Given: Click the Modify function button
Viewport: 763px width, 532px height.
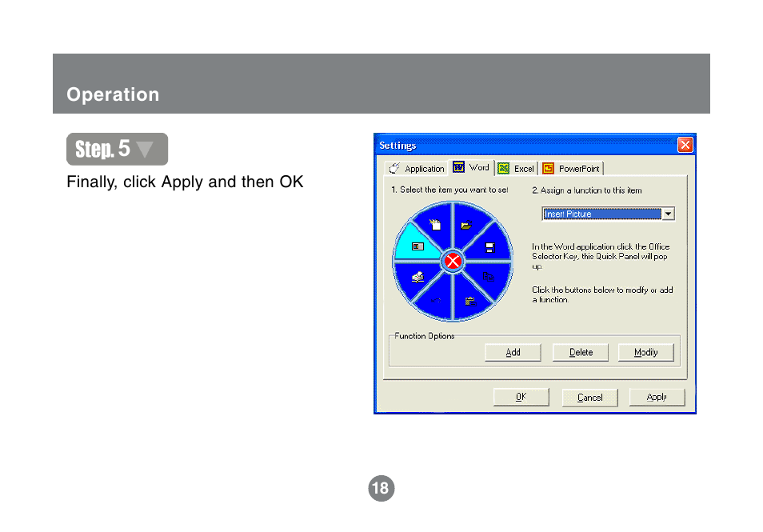Looking at the screenshot, I should coord(645,352).
